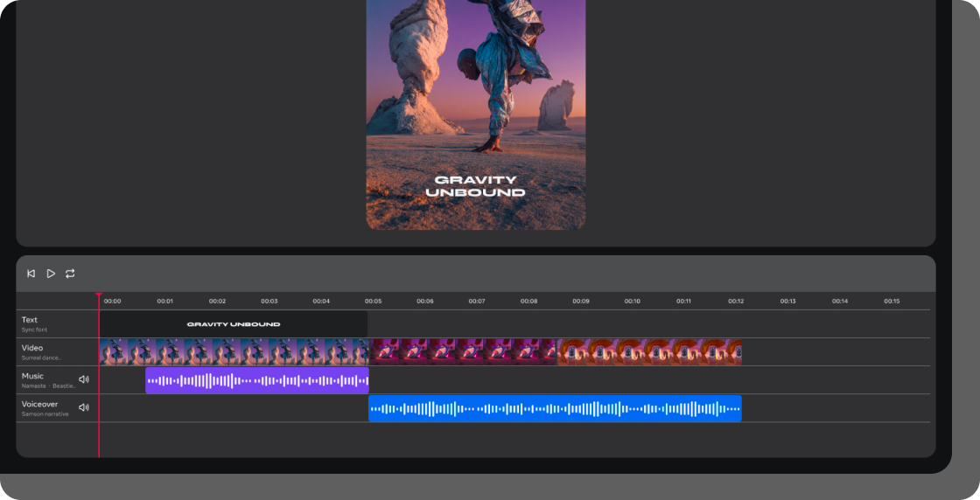Select the blue Voiceover audio clip
Image resolution: width=980 pixels, height=500 pixels.
(555, 408)
